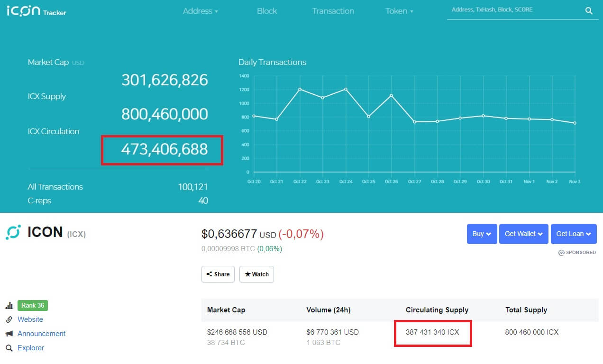This screenshot has width=603, height=364.
Task: Open the Address dropdown menu
Action: click(201, 11)
